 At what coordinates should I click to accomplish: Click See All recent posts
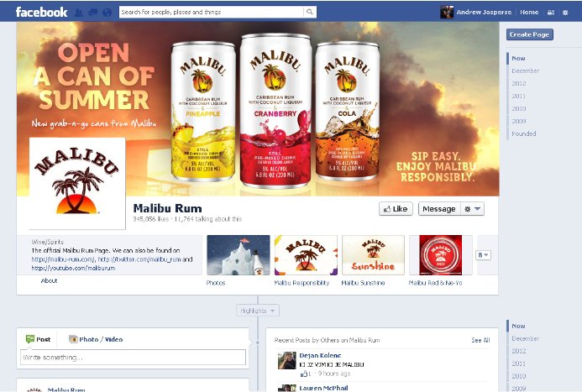pos(480,340)
